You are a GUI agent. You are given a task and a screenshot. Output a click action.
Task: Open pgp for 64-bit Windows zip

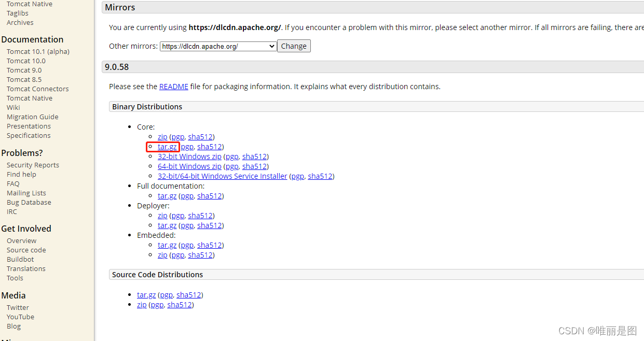coord(232,166)
